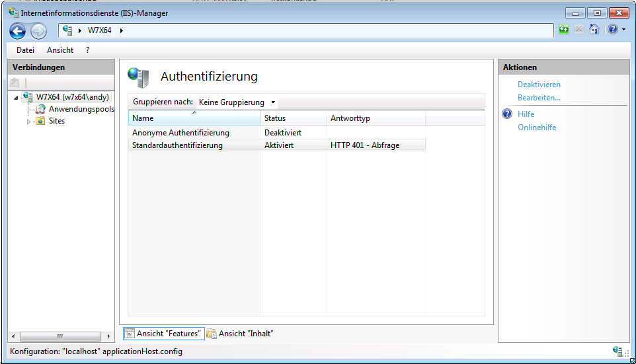Click the Anwendungspools icon in tree
Viewport: 636px width, 364px height.
[40, 109]
